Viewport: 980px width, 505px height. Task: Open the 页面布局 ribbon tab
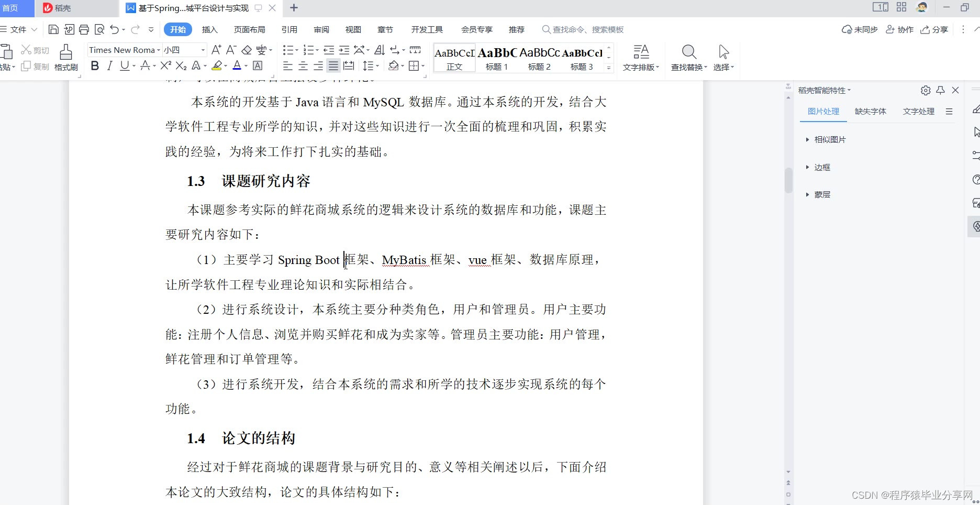(249, 29)
